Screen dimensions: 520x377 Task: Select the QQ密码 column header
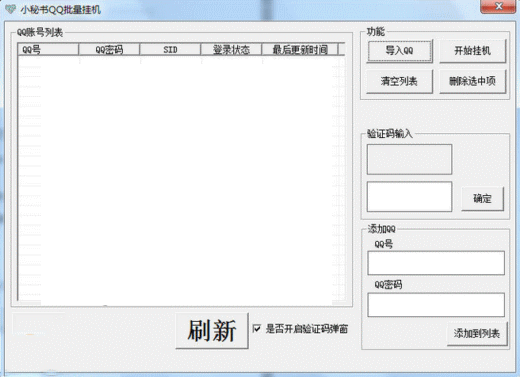point(109,50)
